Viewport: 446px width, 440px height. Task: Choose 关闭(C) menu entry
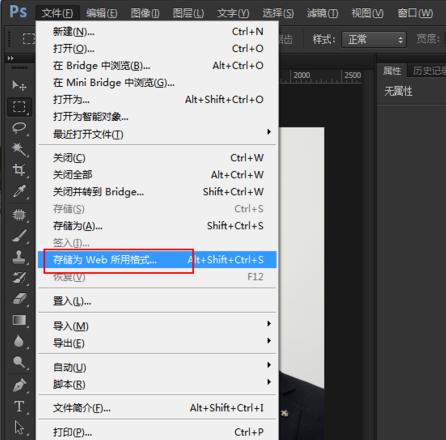[157, 158]
